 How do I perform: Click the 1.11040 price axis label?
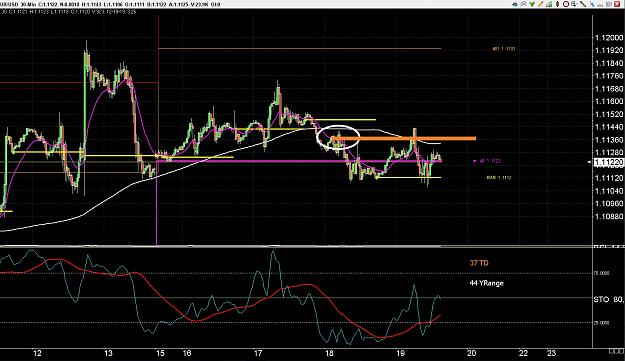[x=609, y=190]
